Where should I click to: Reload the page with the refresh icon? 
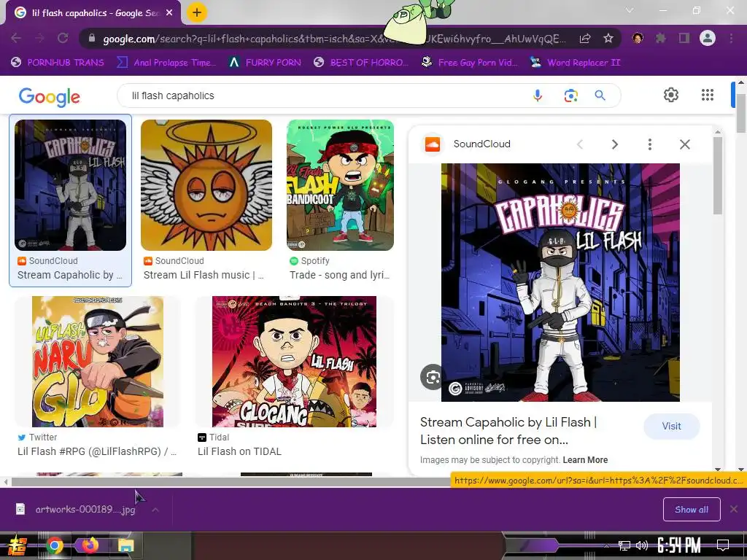click(x=63, y=38)
